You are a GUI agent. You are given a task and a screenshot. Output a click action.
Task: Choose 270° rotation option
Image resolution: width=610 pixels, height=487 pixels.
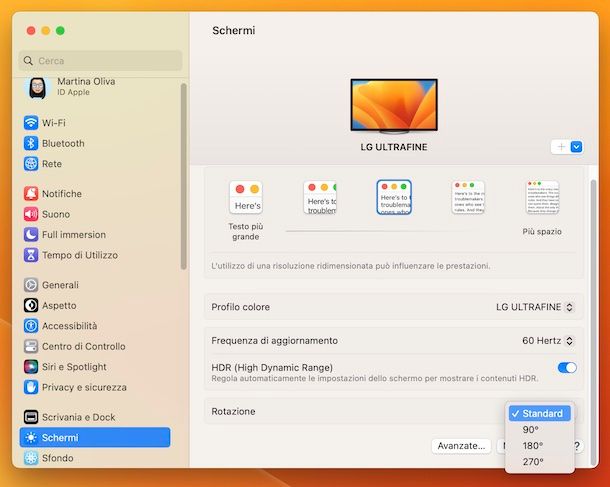pyautogui.click(x=540, y=462)
